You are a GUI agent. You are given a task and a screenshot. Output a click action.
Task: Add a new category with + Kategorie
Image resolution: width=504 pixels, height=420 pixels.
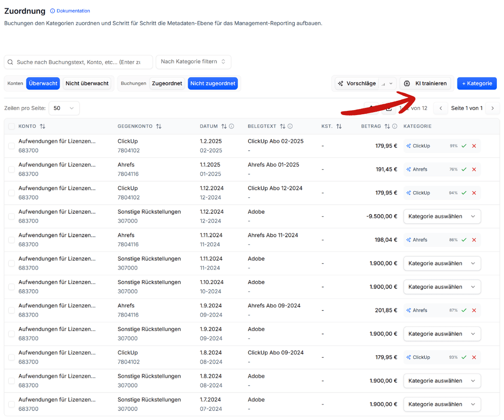(477, 84)
